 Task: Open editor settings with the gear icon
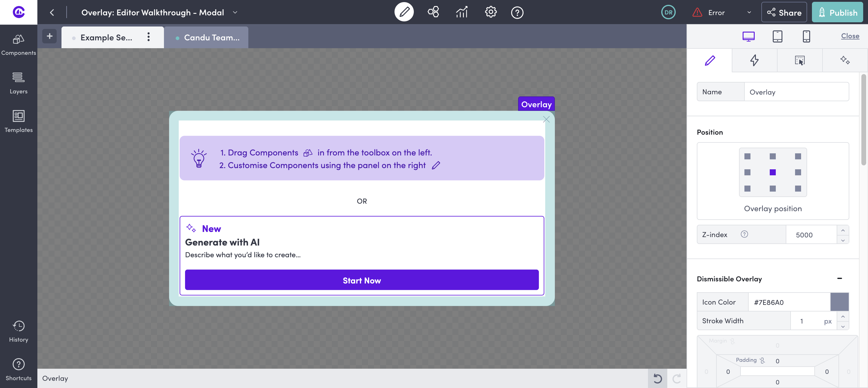(x=490, y=12)
